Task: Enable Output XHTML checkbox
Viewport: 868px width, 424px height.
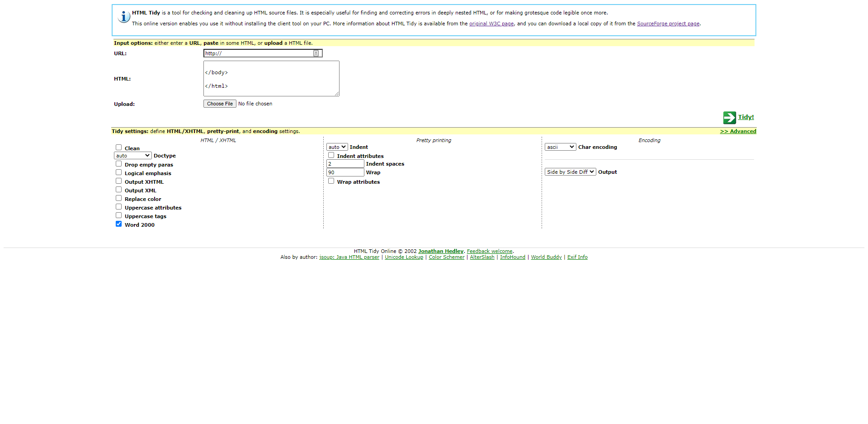Action: pos(118,181)
